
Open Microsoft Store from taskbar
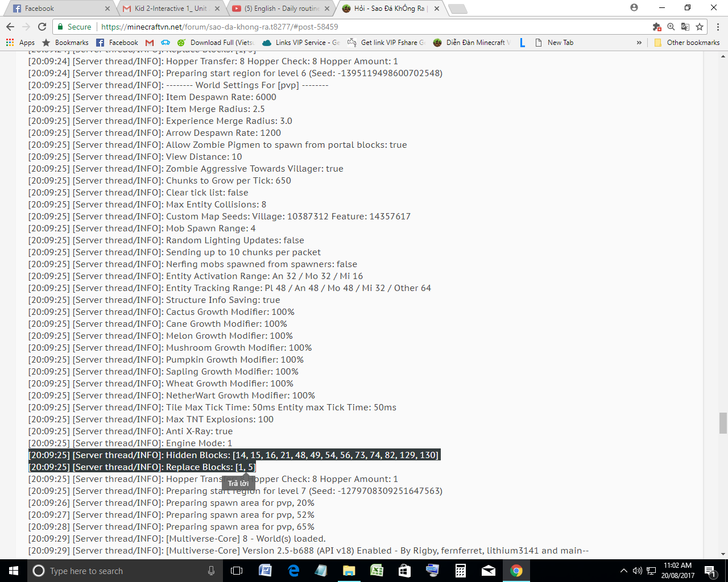point(404,571)
